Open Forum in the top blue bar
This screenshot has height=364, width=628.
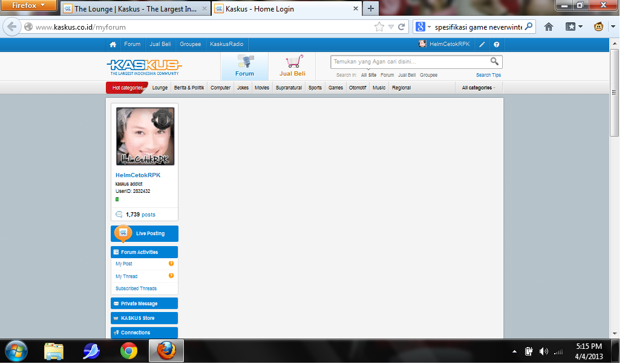pyautogui.click(x=132, y=44)
